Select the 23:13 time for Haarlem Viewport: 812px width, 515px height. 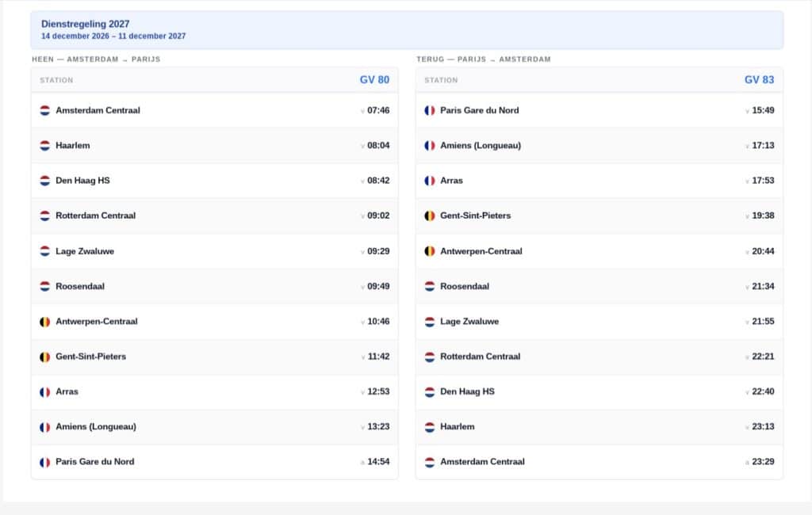coord(763,426)
